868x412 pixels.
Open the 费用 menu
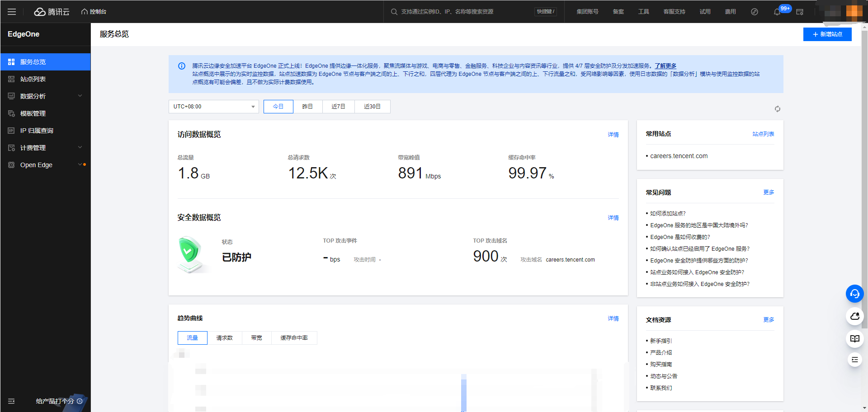(730, 12)
